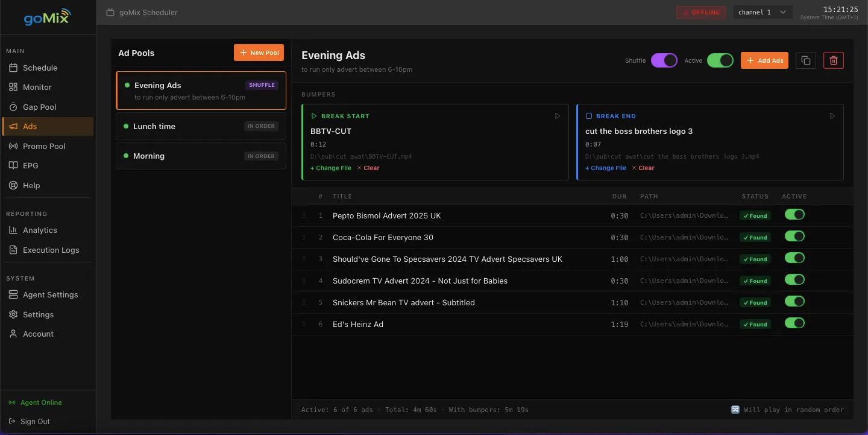Click drag handle of Pepto Bismol row

pyautogui.click(x=304, y=216)
